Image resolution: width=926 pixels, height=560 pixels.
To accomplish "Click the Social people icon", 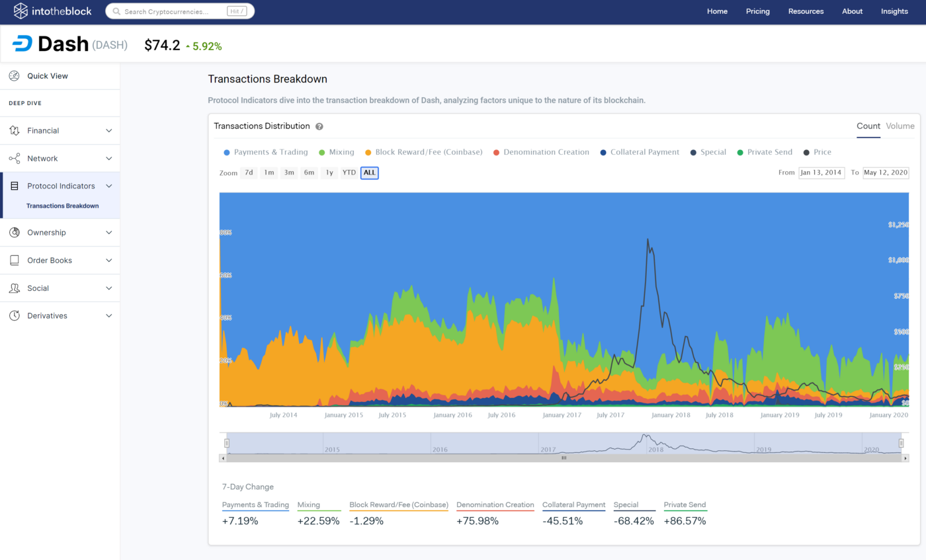I will [14, 288].
